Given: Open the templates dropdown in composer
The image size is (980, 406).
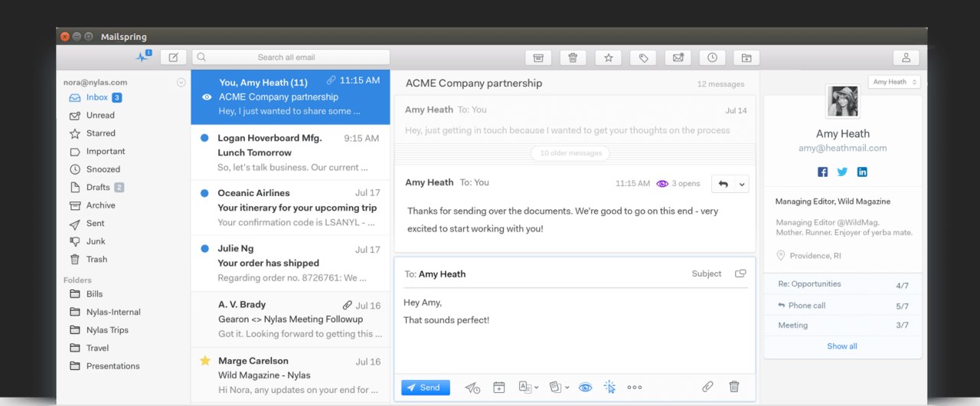Looking at the screenshot, I should point(559,388).
